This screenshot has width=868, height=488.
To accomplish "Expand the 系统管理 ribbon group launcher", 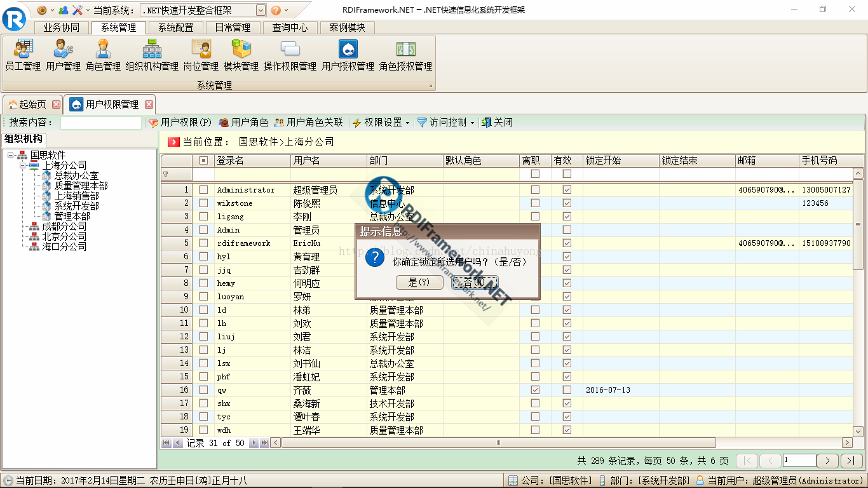I will (x=430, y=86).
